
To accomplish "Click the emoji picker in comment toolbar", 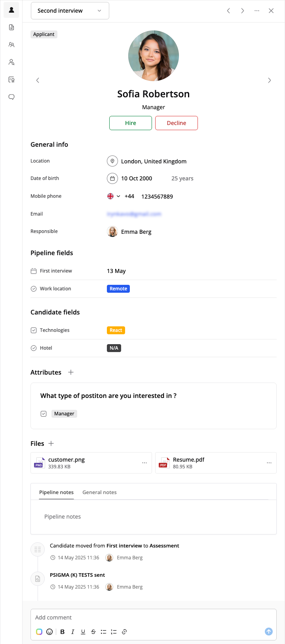I will point(49,632).
